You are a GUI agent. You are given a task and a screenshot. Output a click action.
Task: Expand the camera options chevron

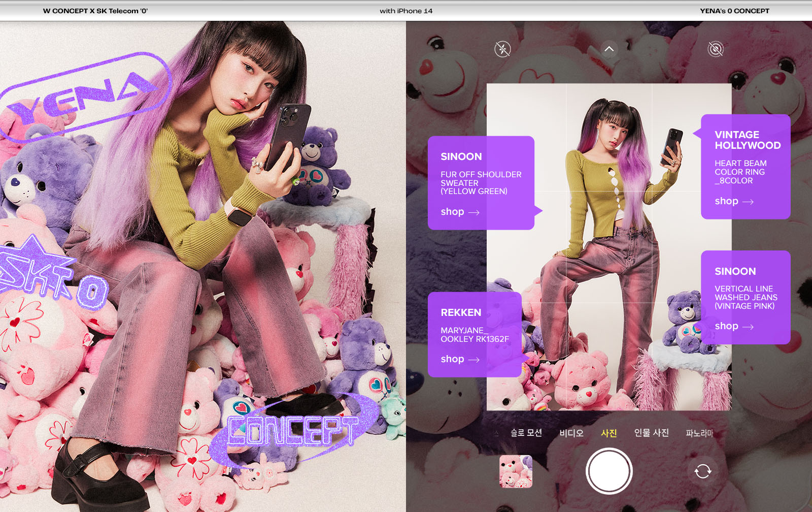click(609, 49)
